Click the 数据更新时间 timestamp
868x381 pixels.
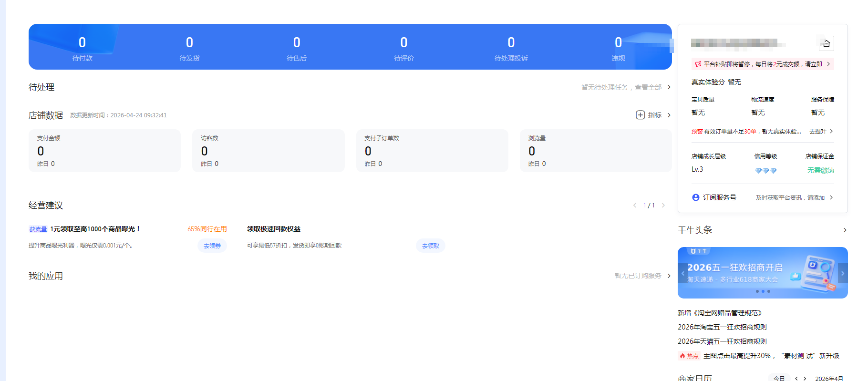[119, 115]
